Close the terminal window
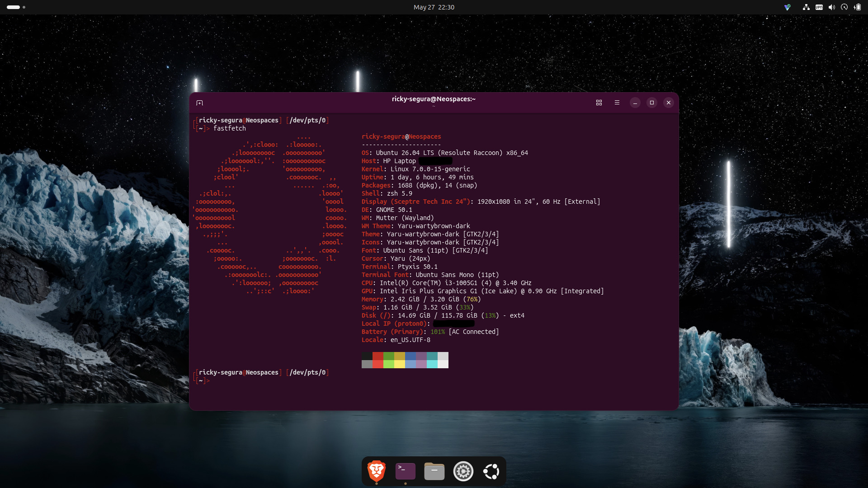This screenshot has width=868, height=488. click(x=669, y=103)
